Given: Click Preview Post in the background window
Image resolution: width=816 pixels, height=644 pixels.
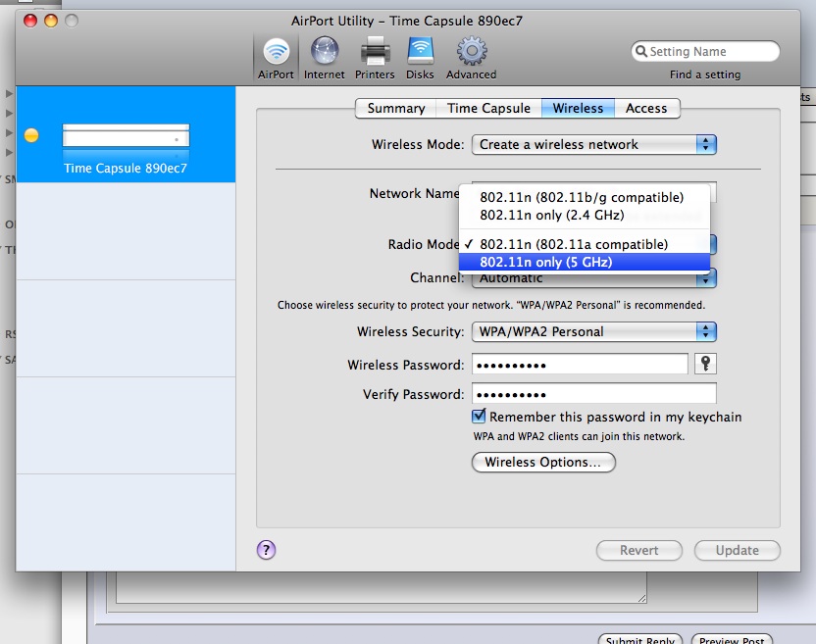Looking at the screenshot, I should pos(732,639).
